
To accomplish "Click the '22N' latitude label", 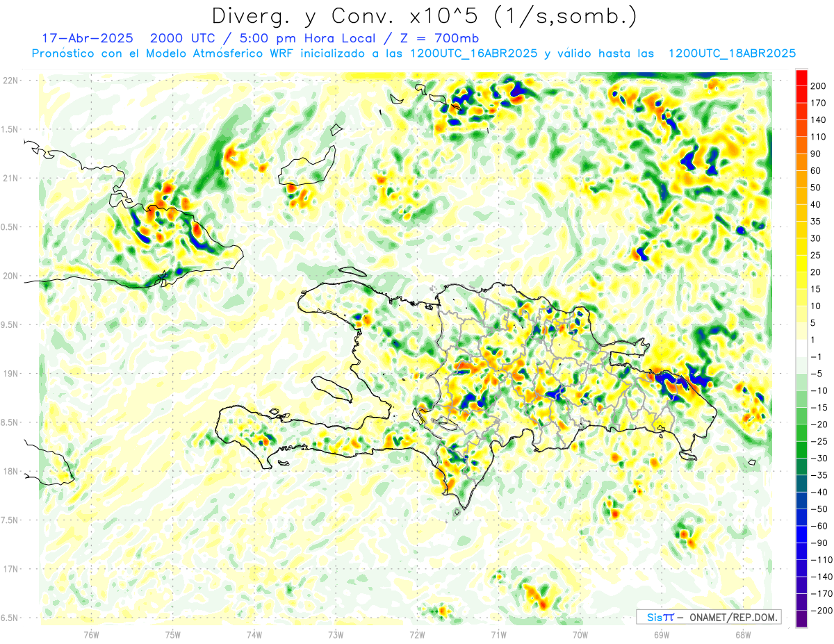I will pyautogui.click(x=10, y=81).
